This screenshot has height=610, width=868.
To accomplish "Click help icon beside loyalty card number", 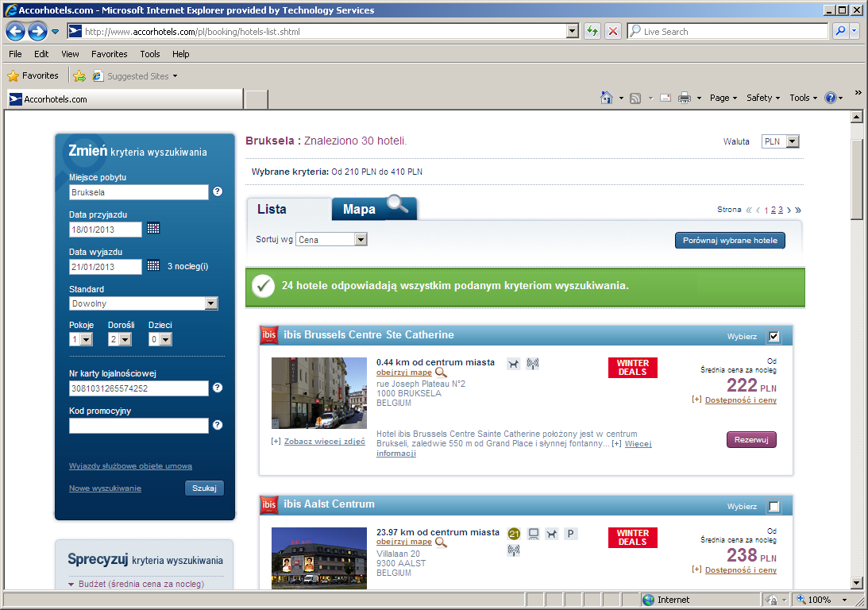I will point(218,388).
